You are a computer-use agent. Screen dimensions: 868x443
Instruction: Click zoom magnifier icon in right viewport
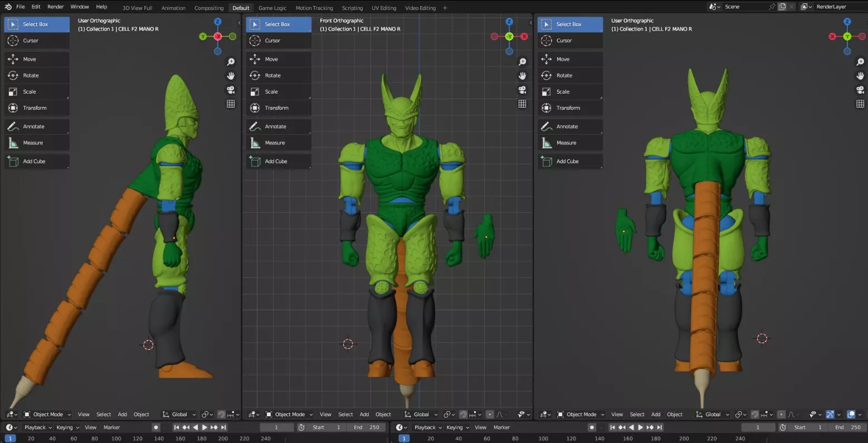[860, 62]
